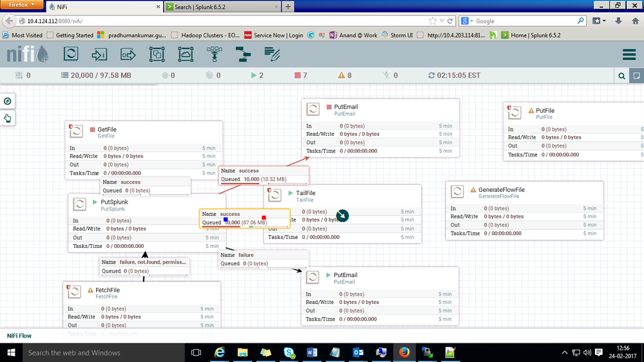Open the NiFi global hamburger menu

(629, 54)
